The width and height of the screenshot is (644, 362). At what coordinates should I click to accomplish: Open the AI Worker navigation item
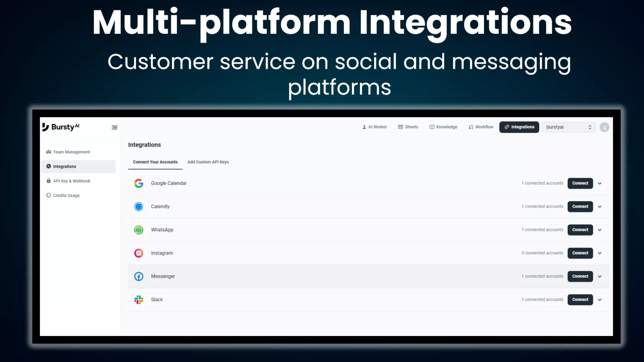374,127
